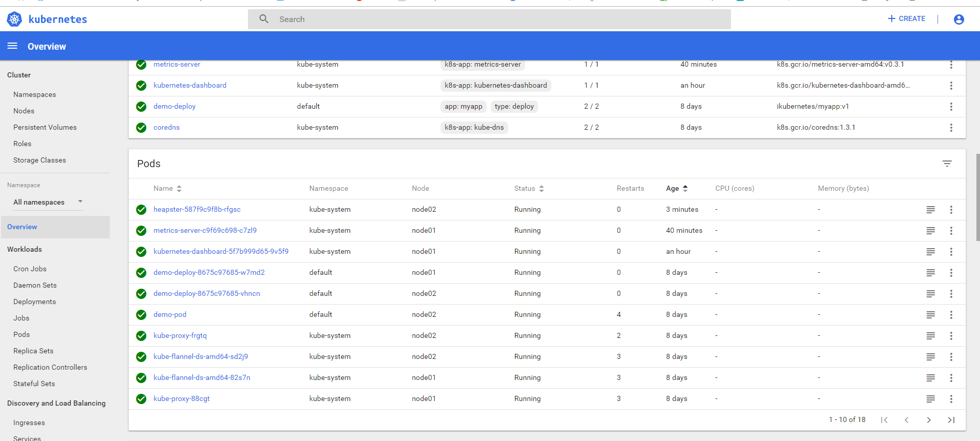
Task: Open Workloads section in the sidebar
Action: pyautogui.click(x=25, y=250)
